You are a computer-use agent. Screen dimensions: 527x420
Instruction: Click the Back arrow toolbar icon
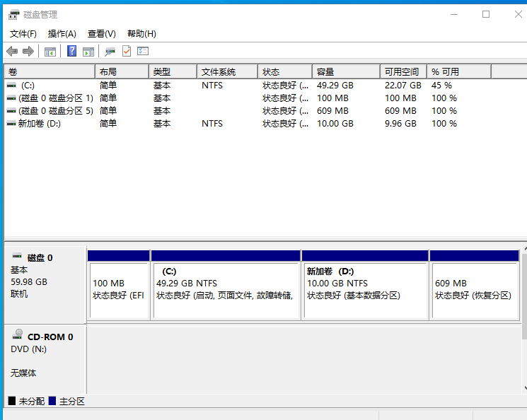pos(12,52)
